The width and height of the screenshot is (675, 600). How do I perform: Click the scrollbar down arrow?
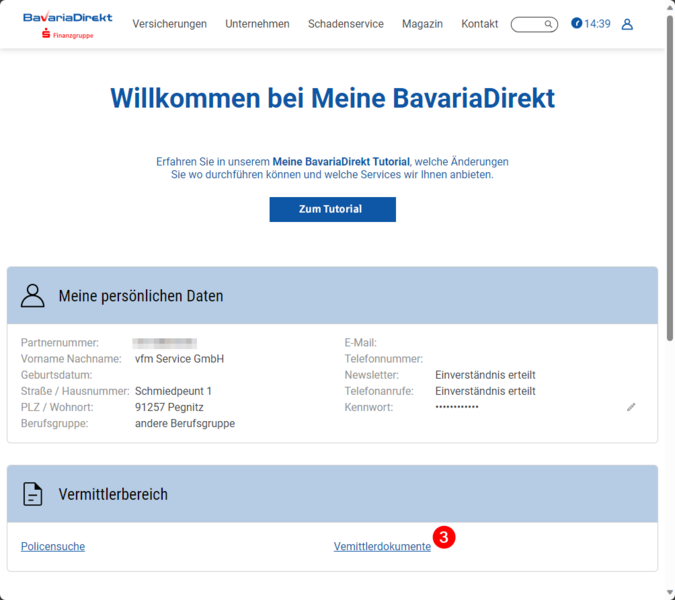670,593
